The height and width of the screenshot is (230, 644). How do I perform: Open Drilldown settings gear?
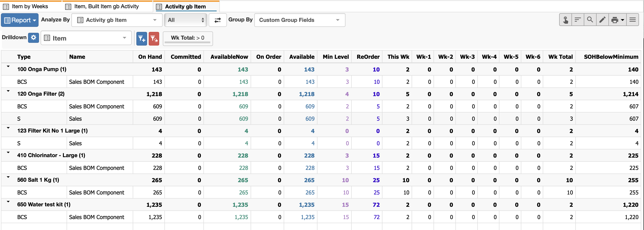tap(34, 38)
